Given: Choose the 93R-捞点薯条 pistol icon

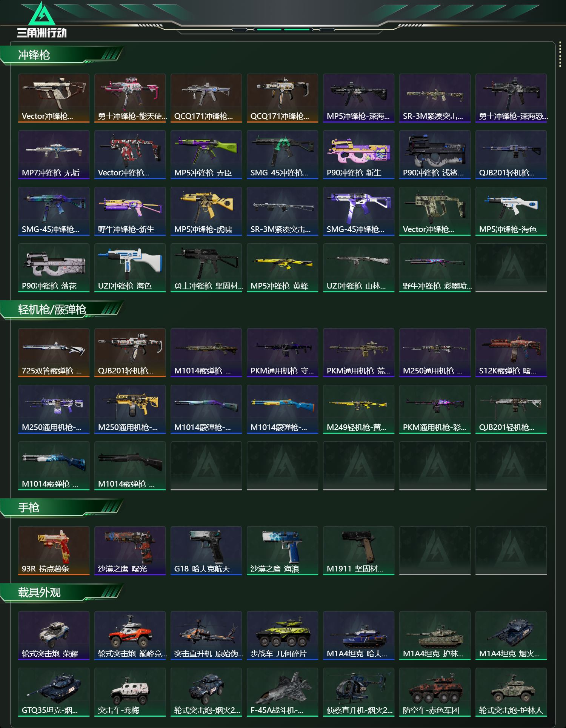Looking at the screenshot, I should pyautogui.click(x=54, y=550).
